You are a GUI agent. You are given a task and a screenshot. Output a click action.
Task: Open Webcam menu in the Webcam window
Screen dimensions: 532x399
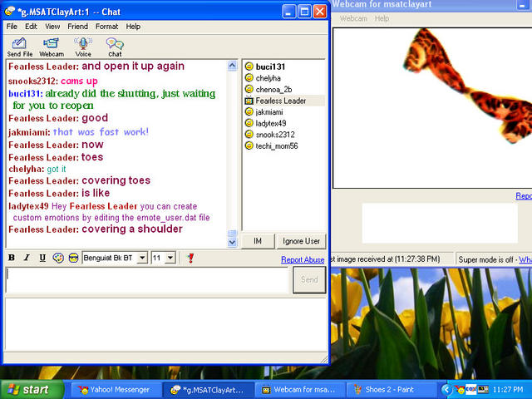coord(353,18)
